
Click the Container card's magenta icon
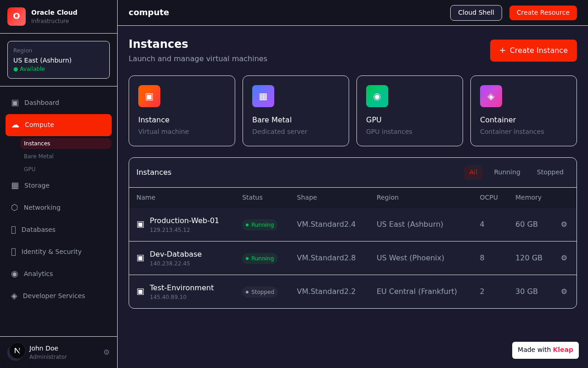tap(491, 96)
